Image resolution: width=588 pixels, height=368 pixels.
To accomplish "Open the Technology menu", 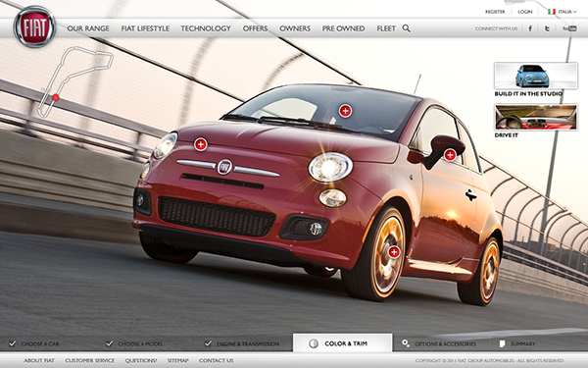I will 206,28.
